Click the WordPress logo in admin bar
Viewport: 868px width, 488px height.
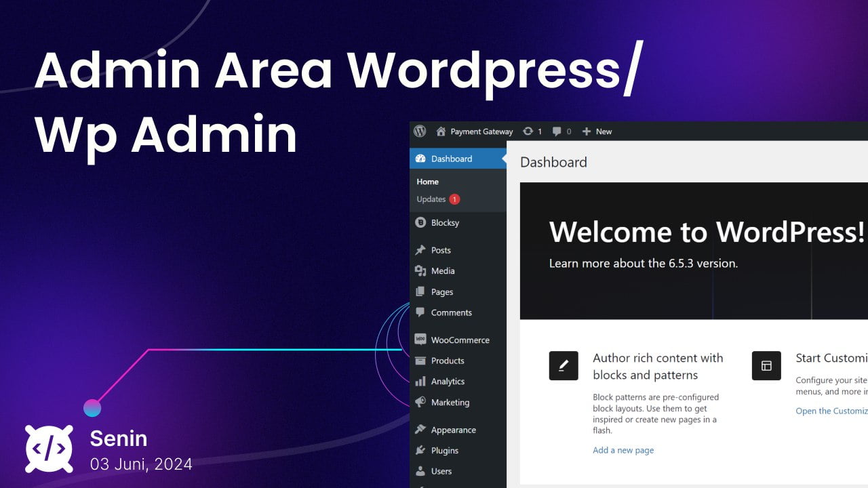pos(420,131)
